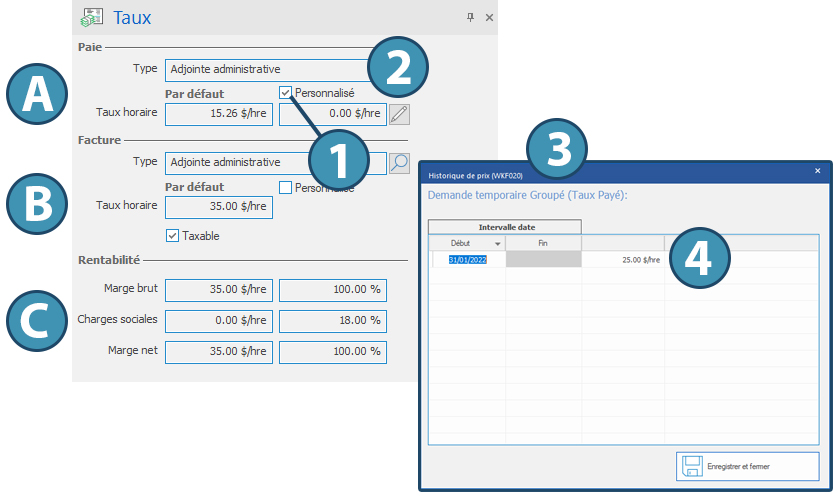Enable the Personnalisé checkbox under Facture
Screen dimensions: 838x500
coord(286,187)
